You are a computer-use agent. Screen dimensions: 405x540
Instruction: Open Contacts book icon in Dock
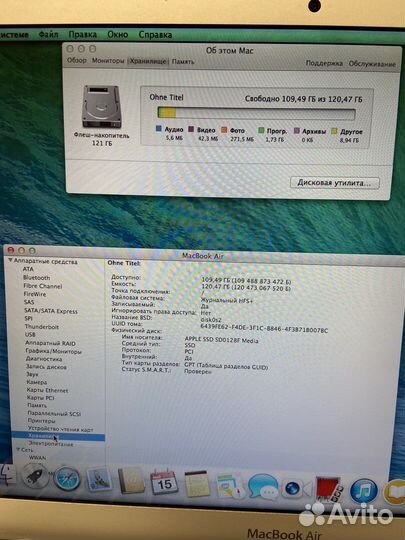pyautogui.click(x=132, y=481)
